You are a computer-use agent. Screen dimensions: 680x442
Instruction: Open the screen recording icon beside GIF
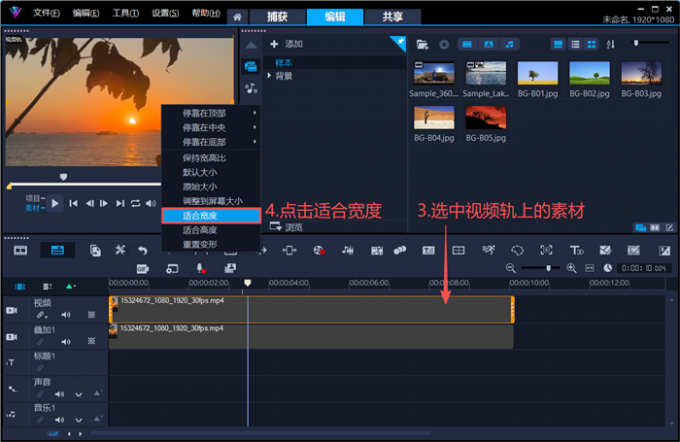(x=172, y=269)
